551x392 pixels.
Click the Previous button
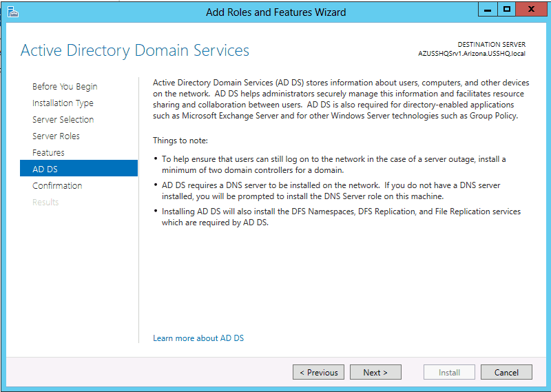(x=318, y=372)
